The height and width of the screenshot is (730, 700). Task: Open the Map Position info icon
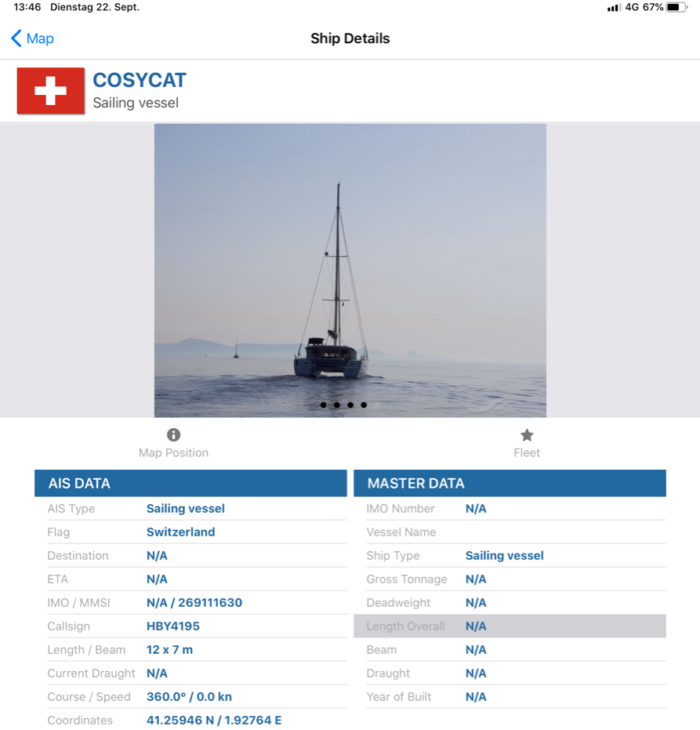click(173, 435)
